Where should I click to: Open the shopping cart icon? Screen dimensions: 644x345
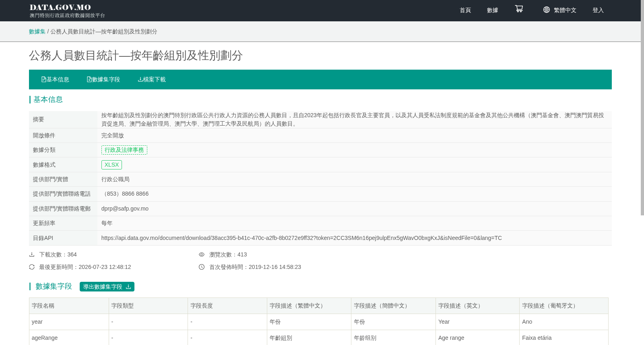pos(519,9)
